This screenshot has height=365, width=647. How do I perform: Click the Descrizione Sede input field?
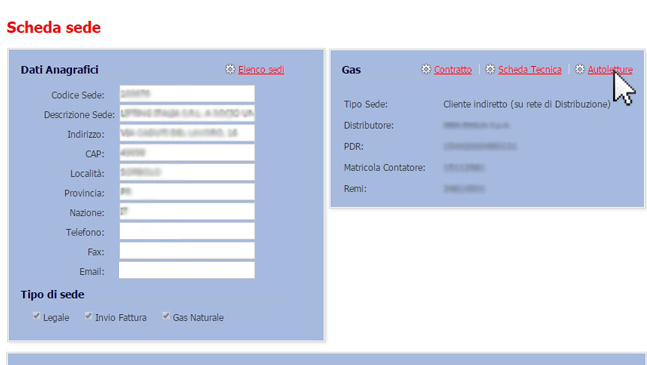tap(187, 113)
